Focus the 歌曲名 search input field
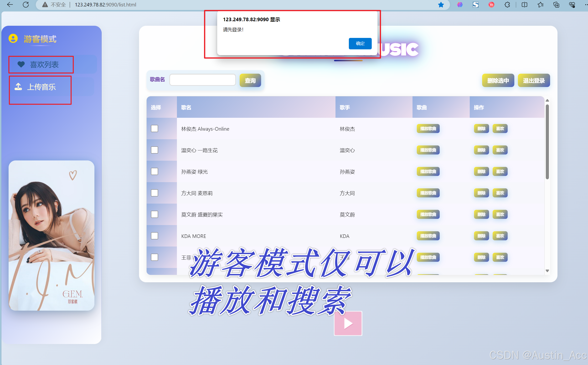Image resolution: width=588 pixels, height=365 pixels. click(x=202, y=80)
